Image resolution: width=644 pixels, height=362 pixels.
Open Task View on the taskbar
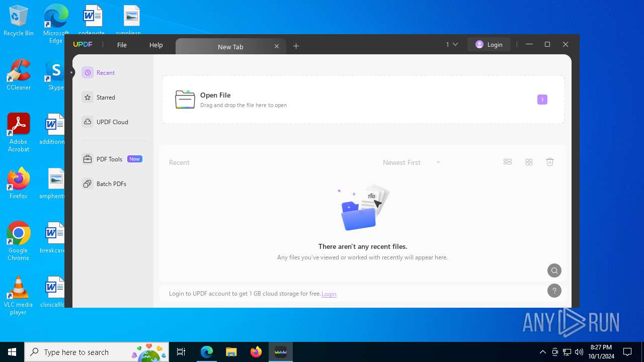pyautogui.click(x=181, y=352)
